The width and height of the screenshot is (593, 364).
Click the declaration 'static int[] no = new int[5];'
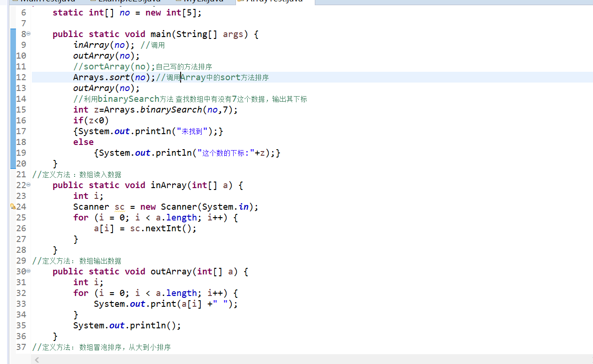coord(127,13)
